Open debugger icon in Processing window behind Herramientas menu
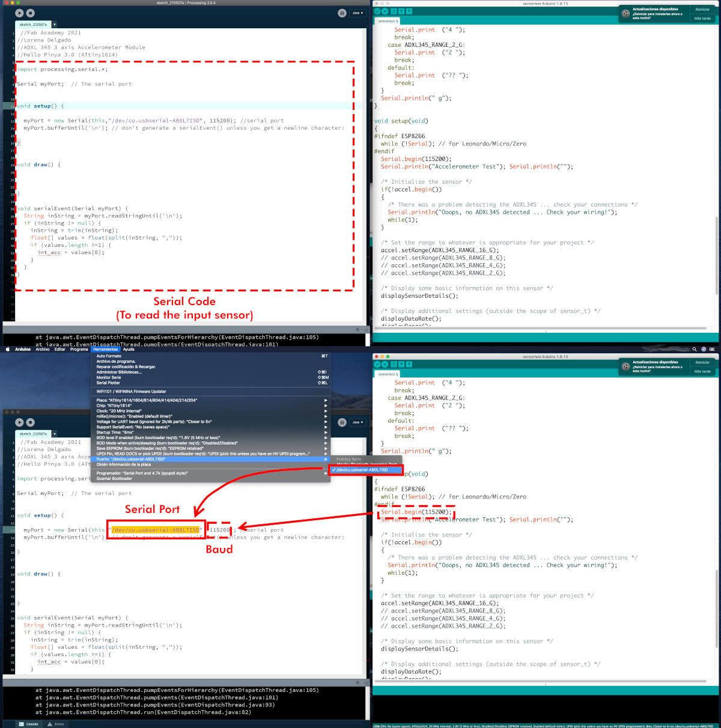 [x=342, y=422]
